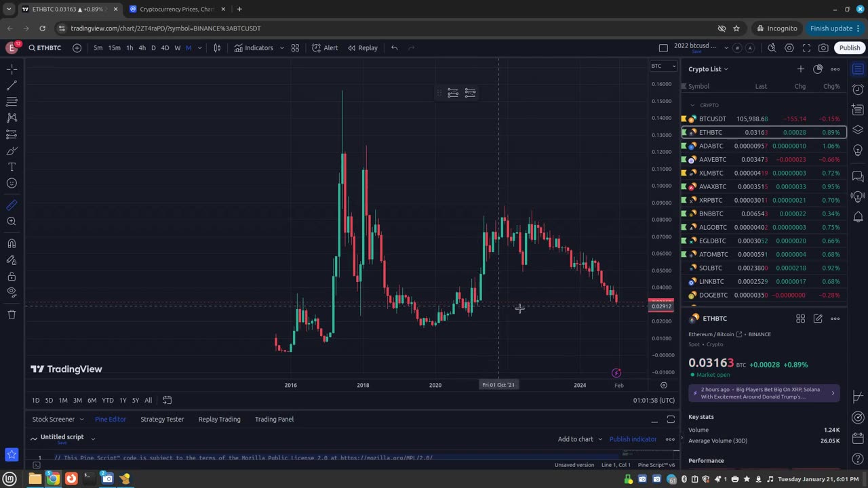This screenshot has width=868, height=488.
Task: Open the Strategy Tester tab
Action: (x=162, y=420)
